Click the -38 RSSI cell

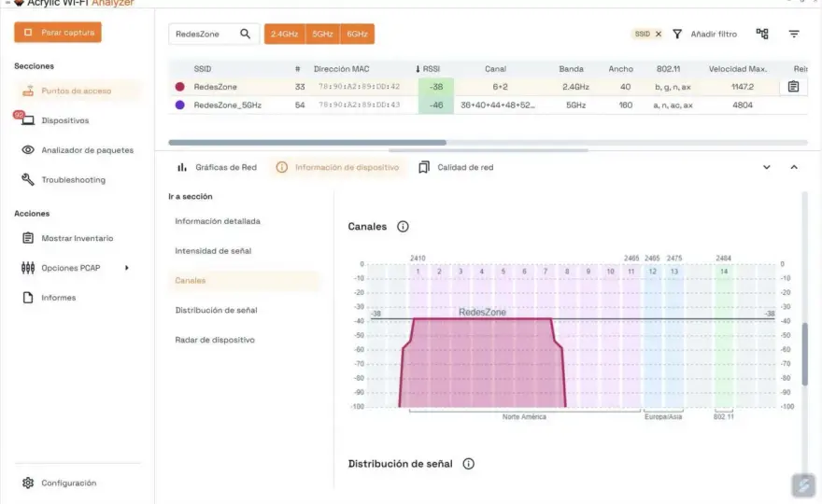(436, 87)
